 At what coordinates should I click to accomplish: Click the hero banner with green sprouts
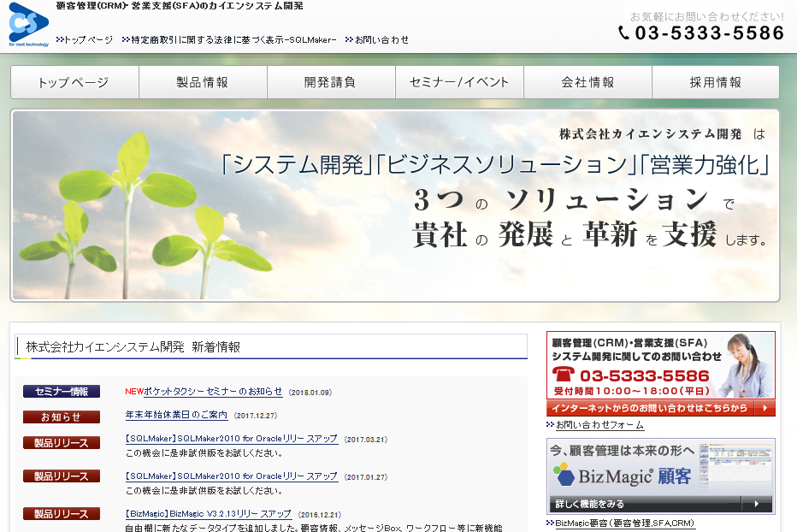[x=395, y=205]
